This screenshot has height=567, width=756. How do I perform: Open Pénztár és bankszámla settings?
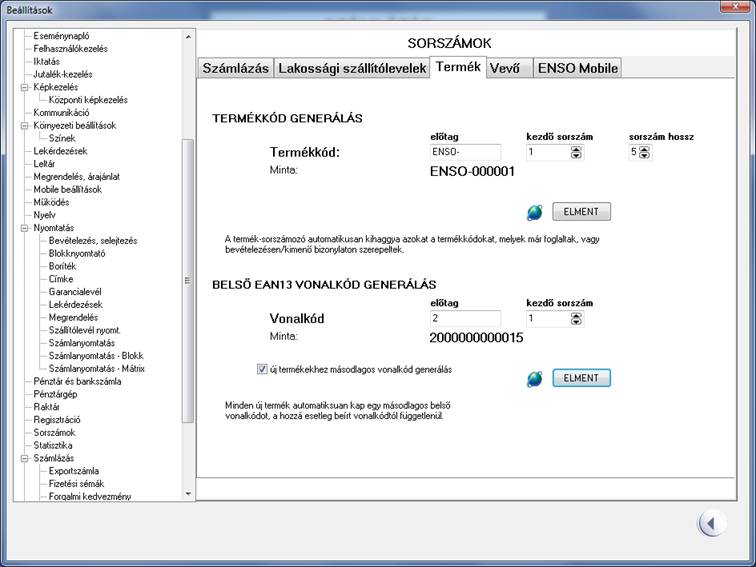[x=77, y=381]
